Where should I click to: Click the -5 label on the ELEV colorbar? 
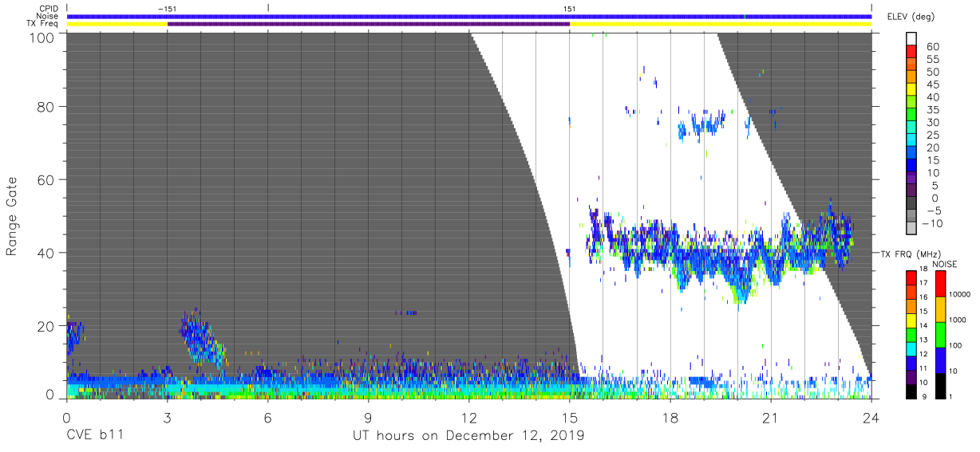(x=933, y=210)
